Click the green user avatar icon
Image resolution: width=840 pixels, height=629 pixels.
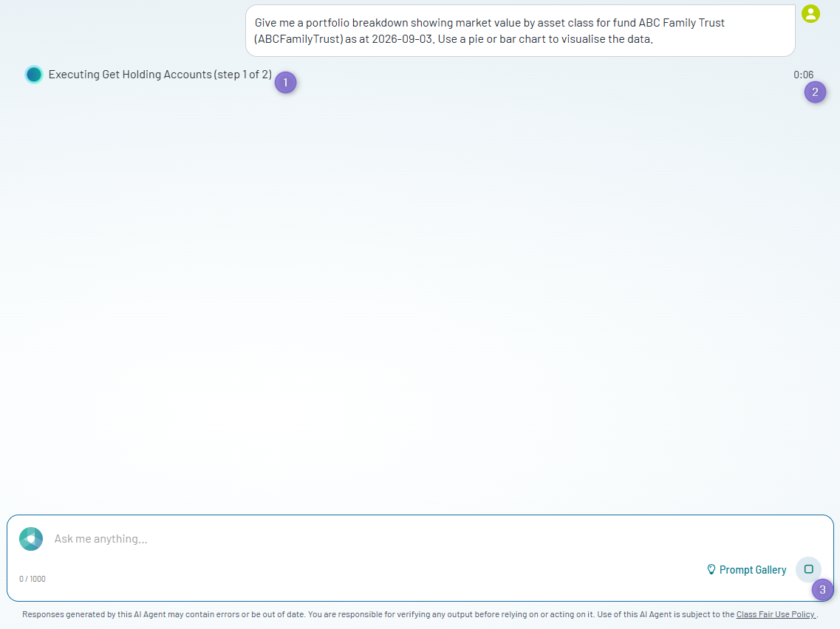(810, 13)
